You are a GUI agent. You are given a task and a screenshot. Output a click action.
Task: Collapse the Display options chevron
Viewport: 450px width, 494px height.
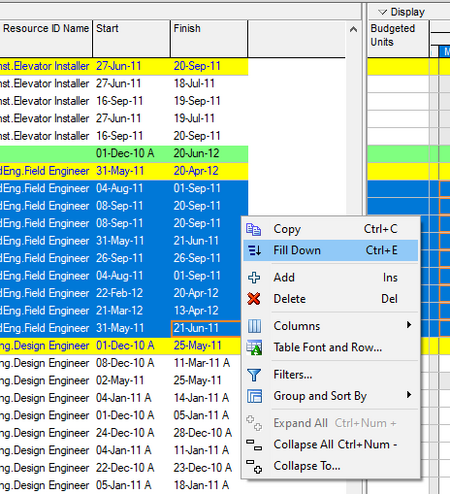click(x=382, y=12)
